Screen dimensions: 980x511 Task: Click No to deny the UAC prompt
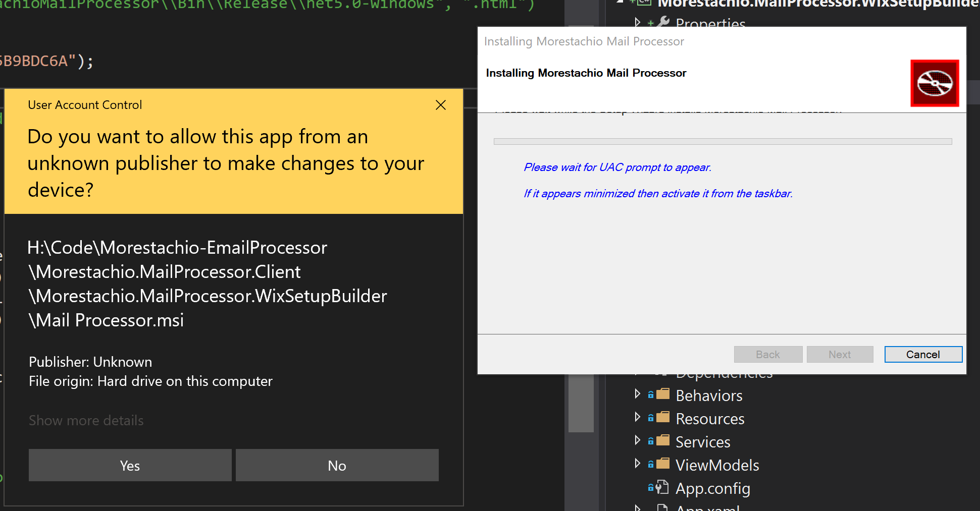pyautogui.click(x=337, y=465)
